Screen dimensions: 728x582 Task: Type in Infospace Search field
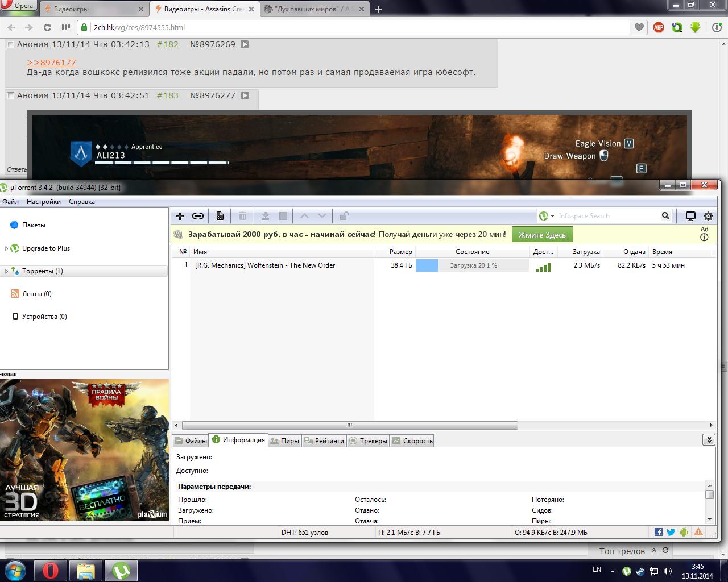click(x=607, y=216)
